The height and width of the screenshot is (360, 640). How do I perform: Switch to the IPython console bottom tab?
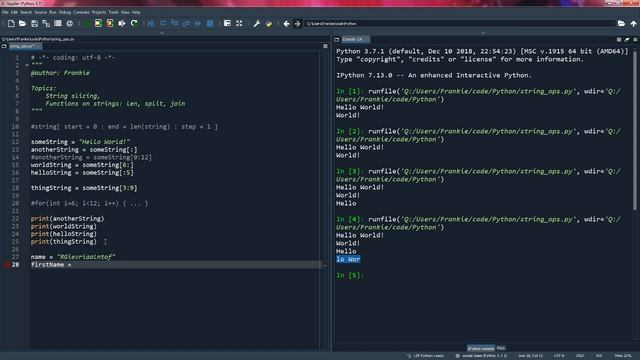480,348
